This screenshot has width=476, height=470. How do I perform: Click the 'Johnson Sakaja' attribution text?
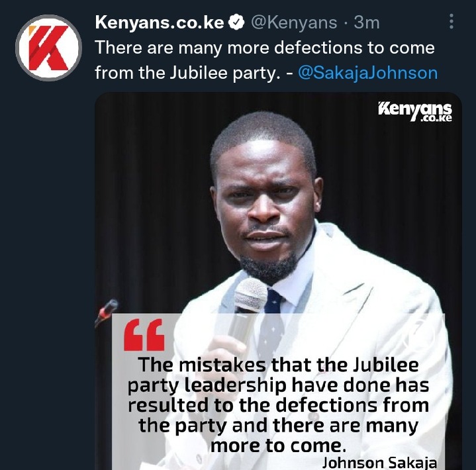(379, 463)
